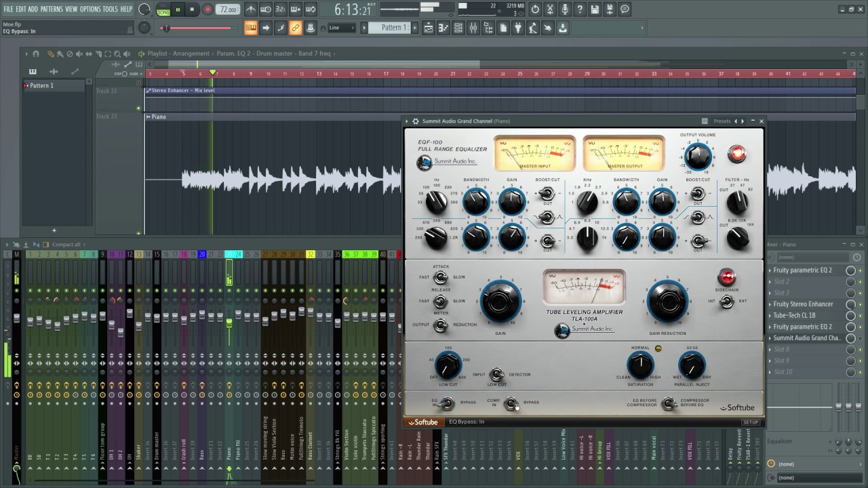Image resolution: width=868 pixels, height=488 pixels.
Task: Click the microphone recording icon
Action: [x=565, y=9]
